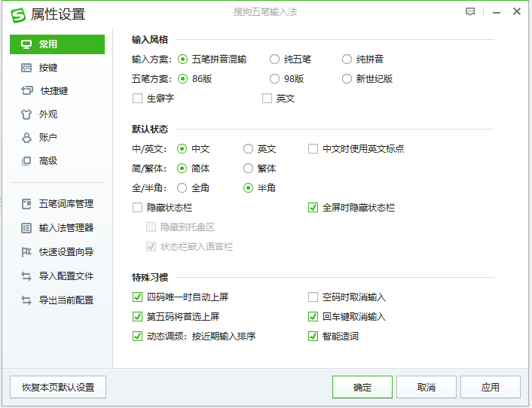532x408 pixels.
Task: Click the list icon beside 输入法管理器
Action: [26, 228]
